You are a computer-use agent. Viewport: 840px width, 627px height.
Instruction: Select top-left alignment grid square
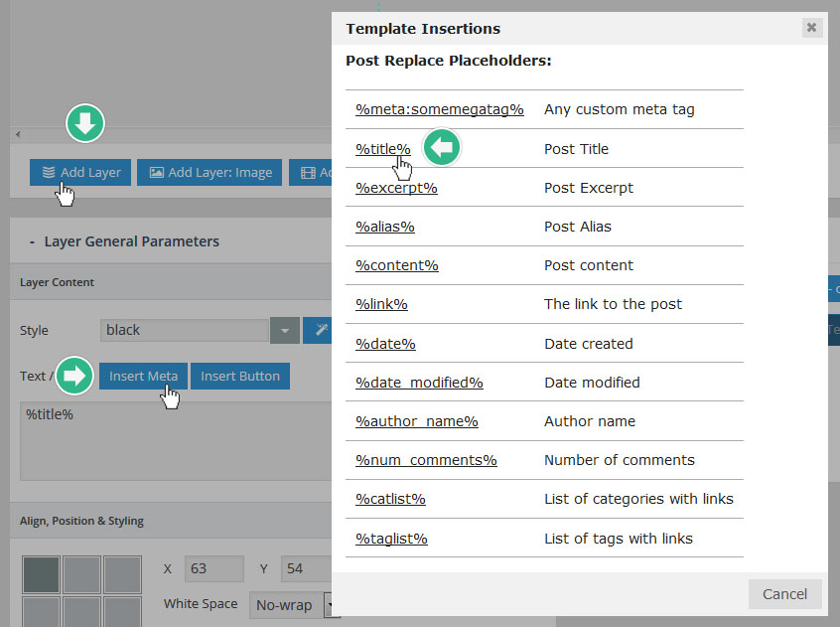coord(41,574)
